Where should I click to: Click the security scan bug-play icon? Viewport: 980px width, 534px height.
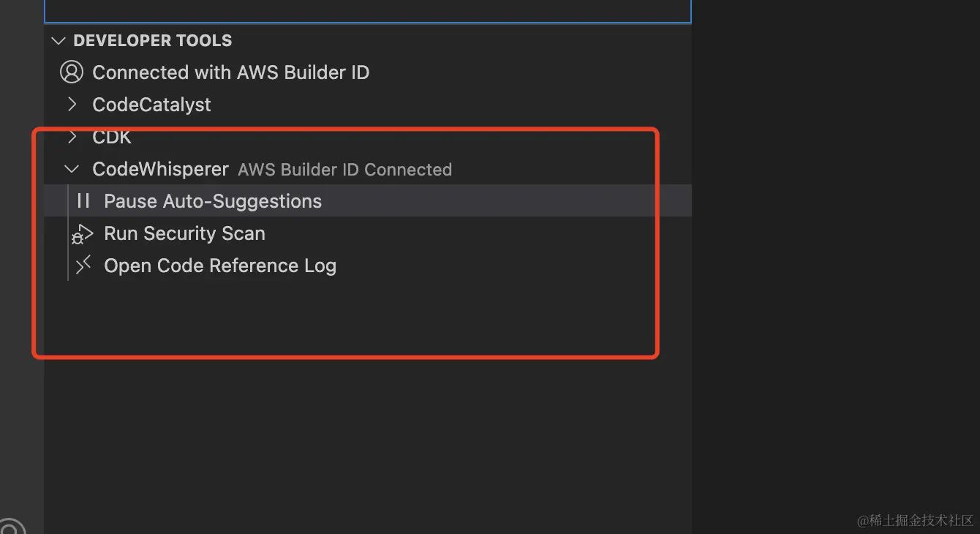[x=82, y=234]
